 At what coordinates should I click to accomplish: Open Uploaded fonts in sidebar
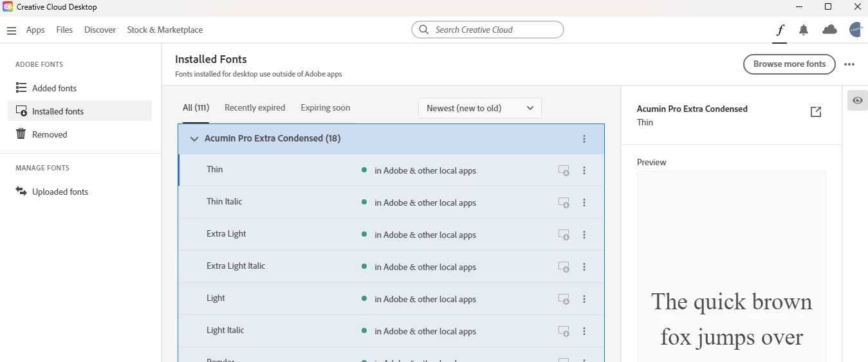(80, 192)
